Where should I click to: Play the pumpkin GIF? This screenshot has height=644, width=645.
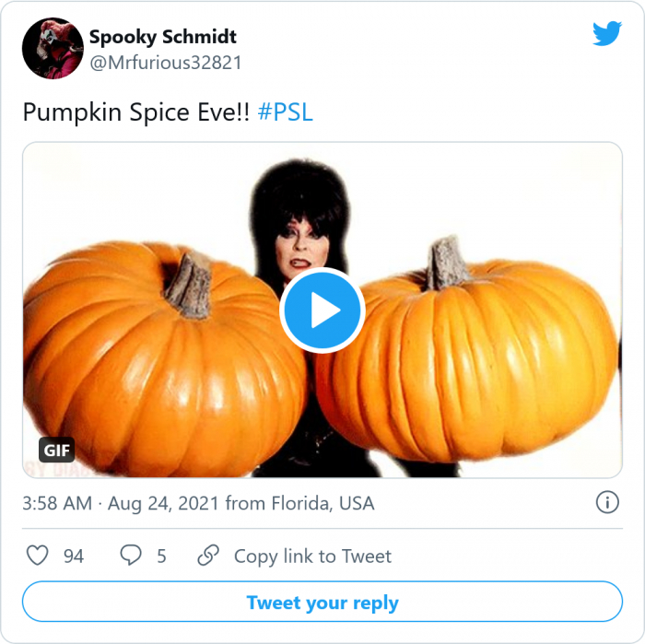(322, 311)
